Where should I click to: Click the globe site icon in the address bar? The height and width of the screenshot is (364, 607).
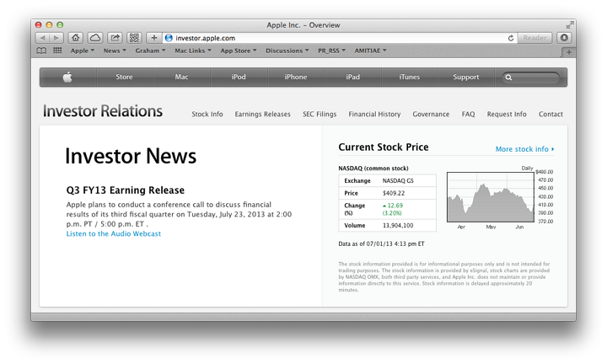[169, 38]
